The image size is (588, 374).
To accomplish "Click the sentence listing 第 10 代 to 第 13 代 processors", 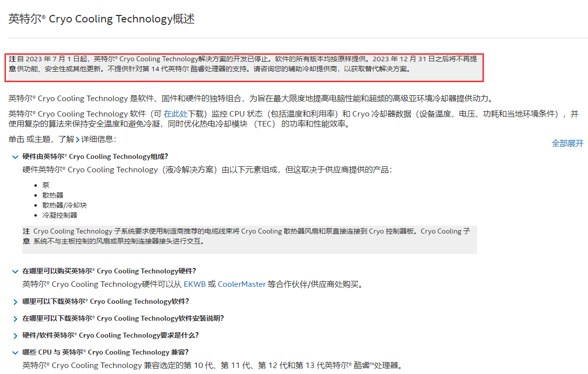I will [x=212, y=366].
